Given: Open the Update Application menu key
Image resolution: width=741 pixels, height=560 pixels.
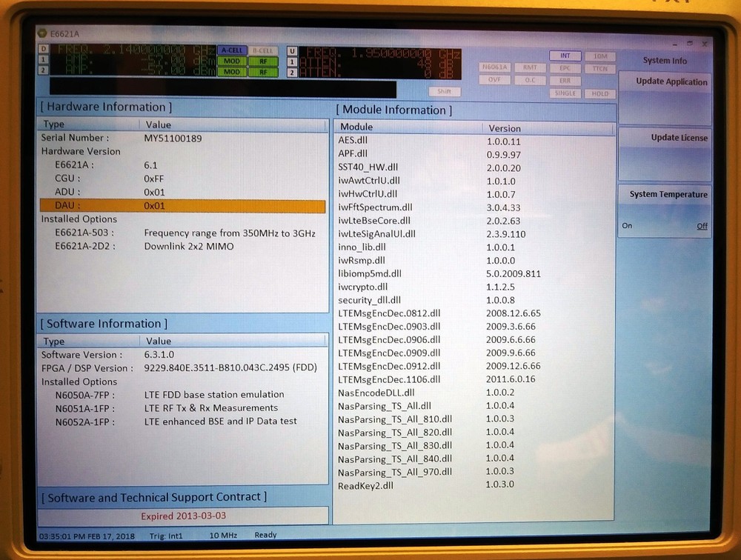Looking at the screenshot, I should tap(665, 98).
